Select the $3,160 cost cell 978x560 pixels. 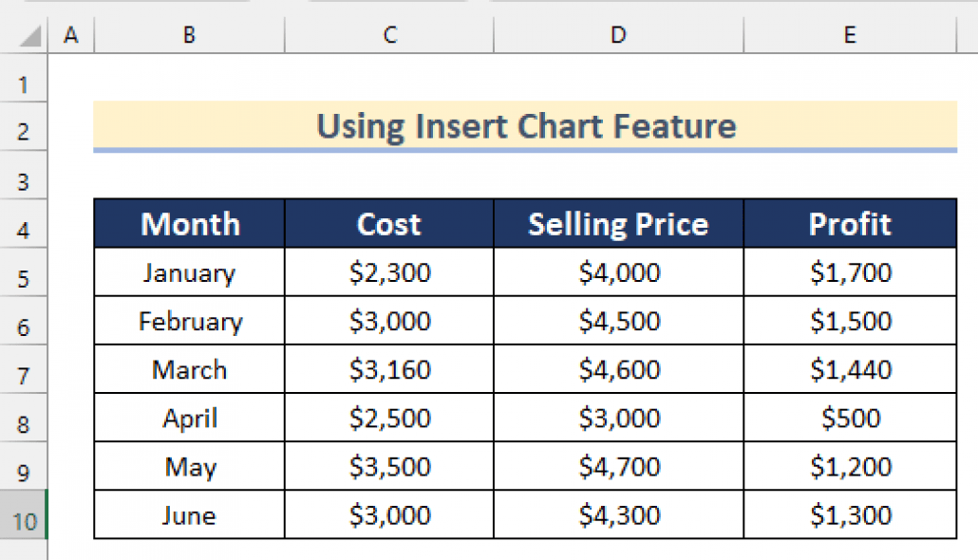(x=389, y=370)
